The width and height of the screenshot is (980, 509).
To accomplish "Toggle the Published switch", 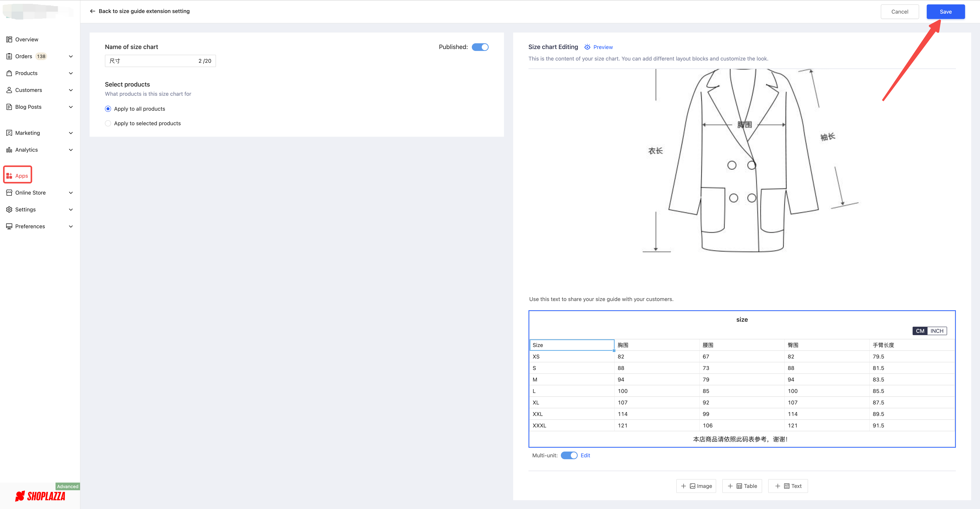I will (480, 47).
